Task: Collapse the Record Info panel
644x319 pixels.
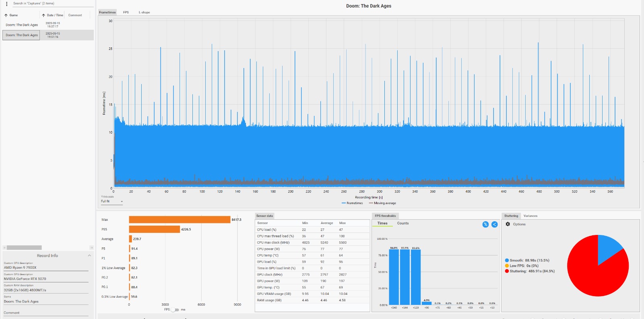Action: (x=89, y=255)
